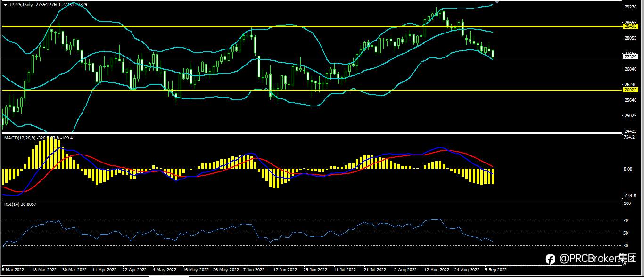This screenshot has width=644, height=277.
Task: Click the 754.2 MACD scale value
Action: (629, 138)
